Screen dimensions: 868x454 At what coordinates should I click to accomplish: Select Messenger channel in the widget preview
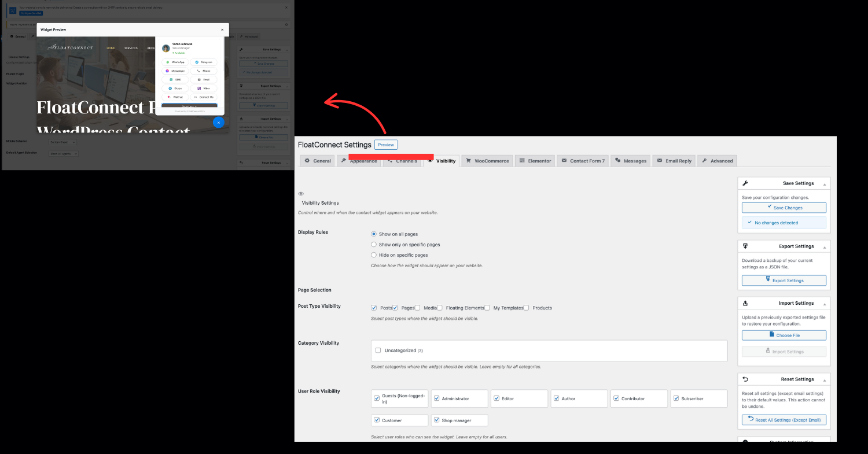175,71
